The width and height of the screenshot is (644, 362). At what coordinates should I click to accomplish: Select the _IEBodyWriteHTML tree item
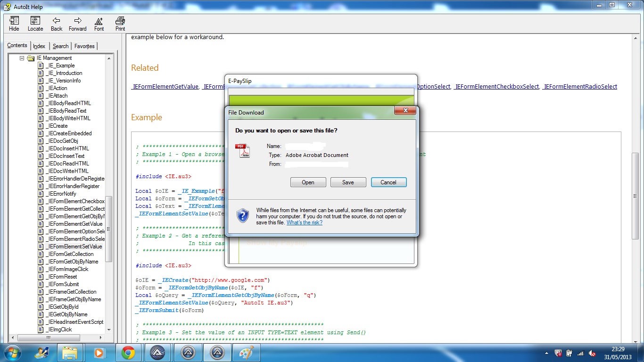coord(68,118)
